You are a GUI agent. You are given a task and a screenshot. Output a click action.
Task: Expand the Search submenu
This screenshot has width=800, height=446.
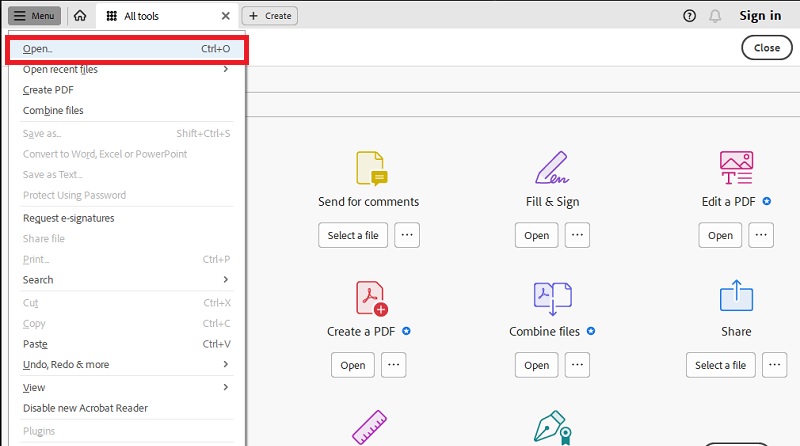point(127,280)
